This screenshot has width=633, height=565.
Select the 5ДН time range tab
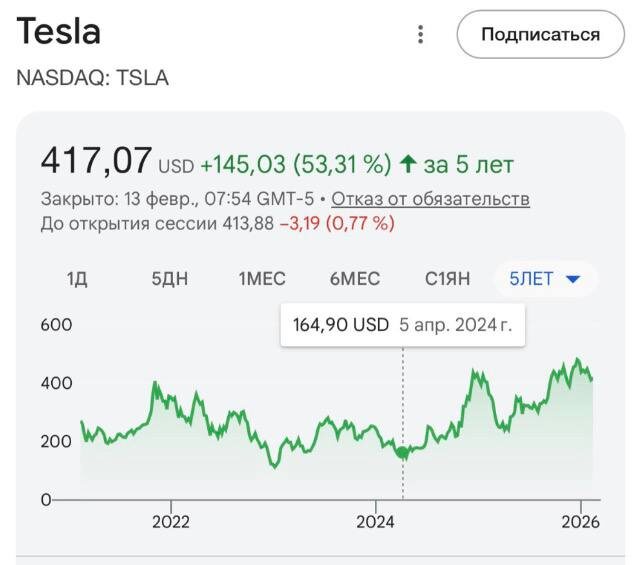(x=169, y=279)
